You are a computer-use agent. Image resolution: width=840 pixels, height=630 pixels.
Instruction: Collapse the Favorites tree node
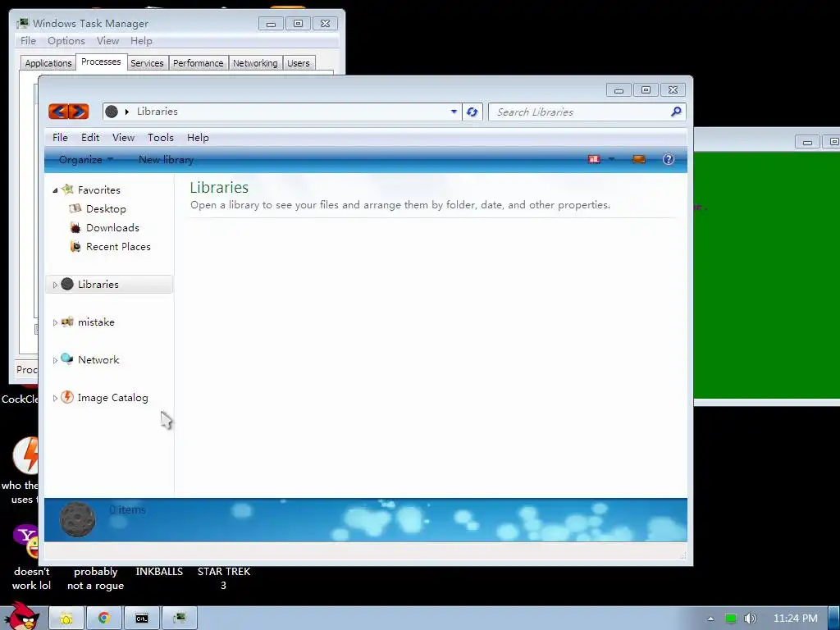[x=55, y=190]
